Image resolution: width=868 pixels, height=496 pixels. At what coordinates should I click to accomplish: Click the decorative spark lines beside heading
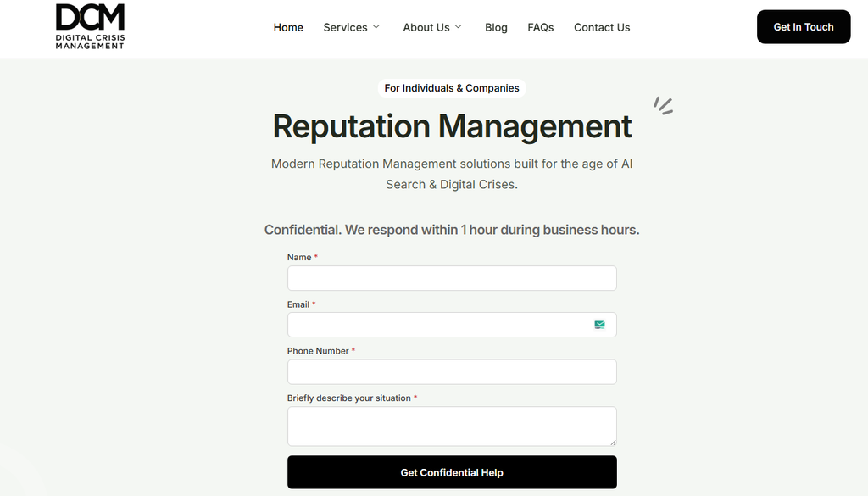pyautogui.click(x=663, y=105)
